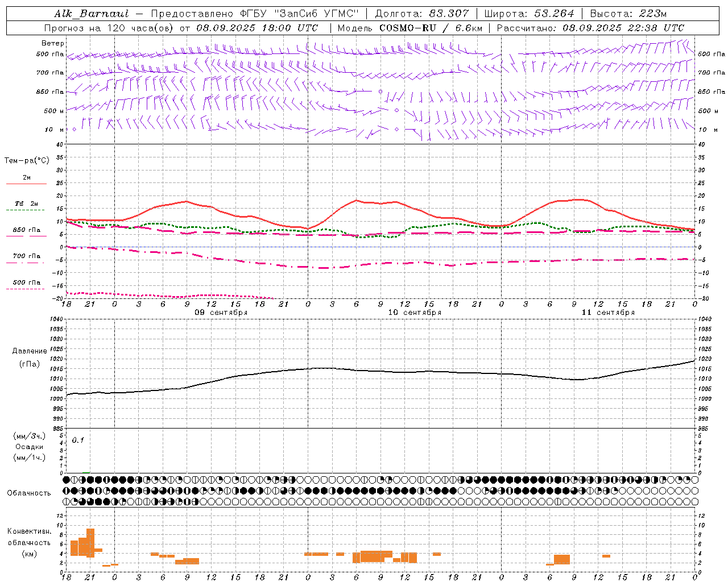Viewport: 728px width, 582px height.
Task: Select the '(мм/3ч.)' precipitation unit label
Action: point(30,436)
